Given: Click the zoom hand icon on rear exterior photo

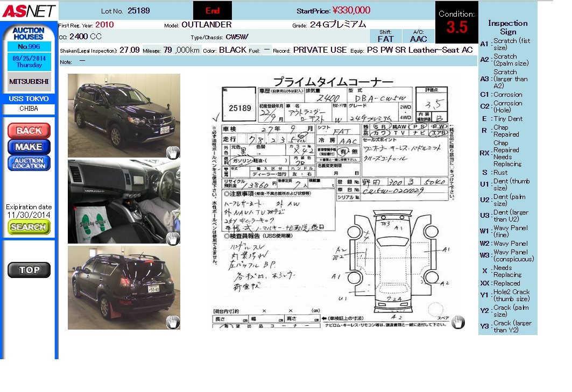Looking at the screenshot, I should coord(172,322).
